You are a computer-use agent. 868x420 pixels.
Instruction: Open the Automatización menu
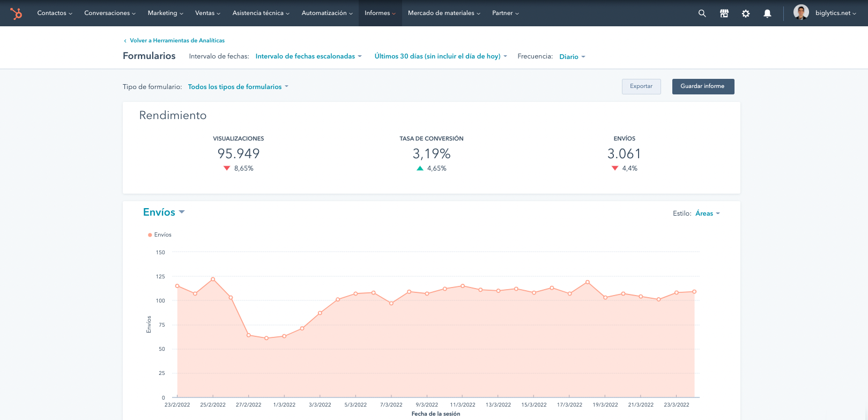tap(327, 13)
